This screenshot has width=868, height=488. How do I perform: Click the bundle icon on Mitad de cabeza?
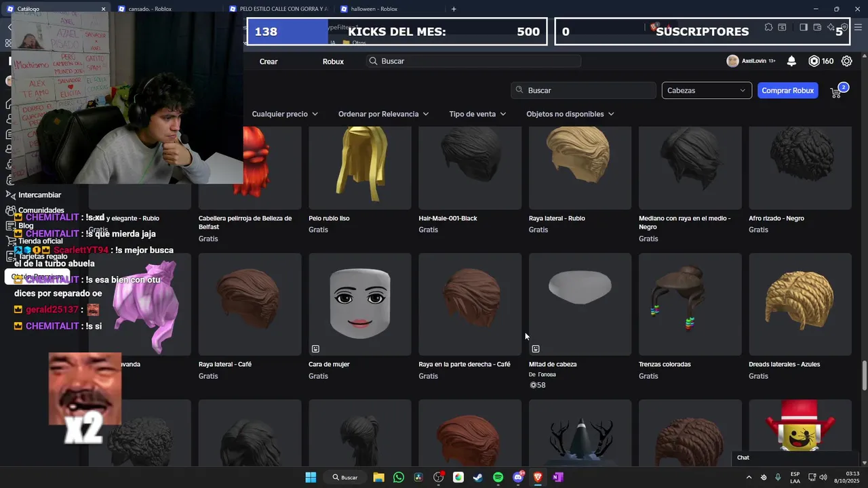536,349
